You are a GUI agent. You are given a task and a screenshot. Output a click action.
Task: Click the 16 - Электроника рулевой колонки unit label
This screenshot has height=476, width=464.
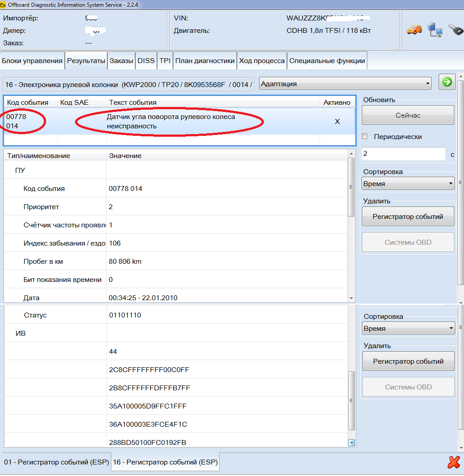(x=129, y=85)
